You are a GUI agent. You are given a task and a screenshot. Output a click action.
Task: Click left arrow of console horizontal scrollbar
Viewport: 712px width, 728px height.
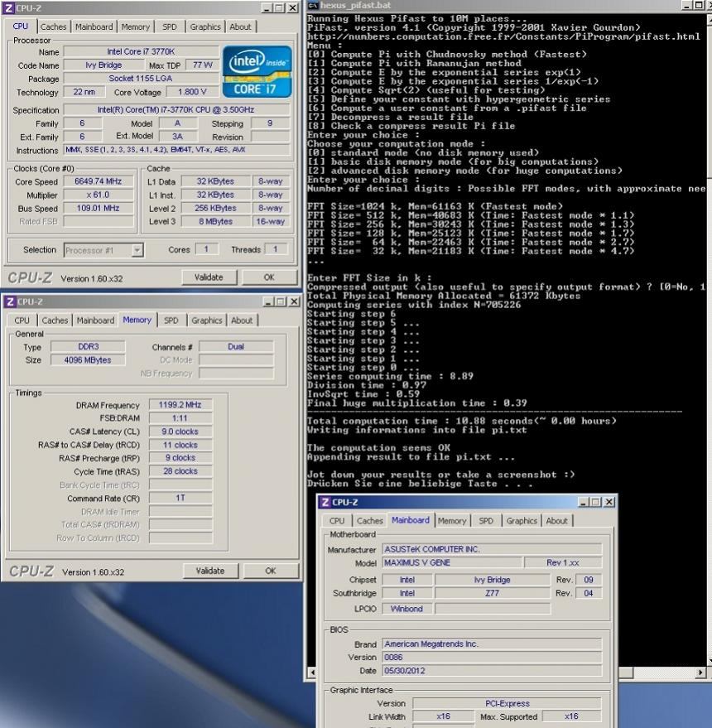click(x=312, y=673)
